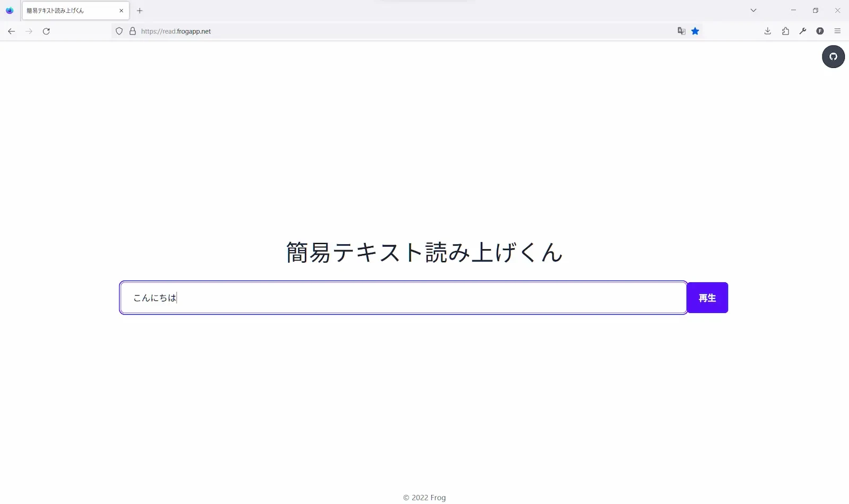Open the Firefox account F icon
The height and width of the screenshot is (504, 849).
pyautogui.click(x=820, y=31)
